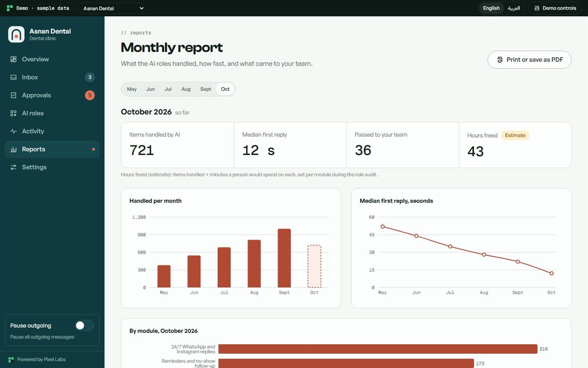Click Print or save as PDF button

pos(529,60)
